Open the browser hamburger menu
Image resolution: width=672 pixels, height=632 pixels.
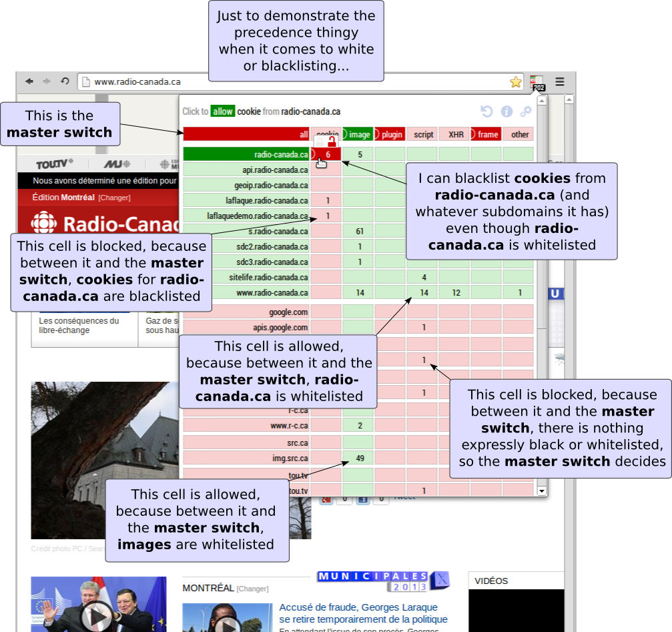[559, 81]
